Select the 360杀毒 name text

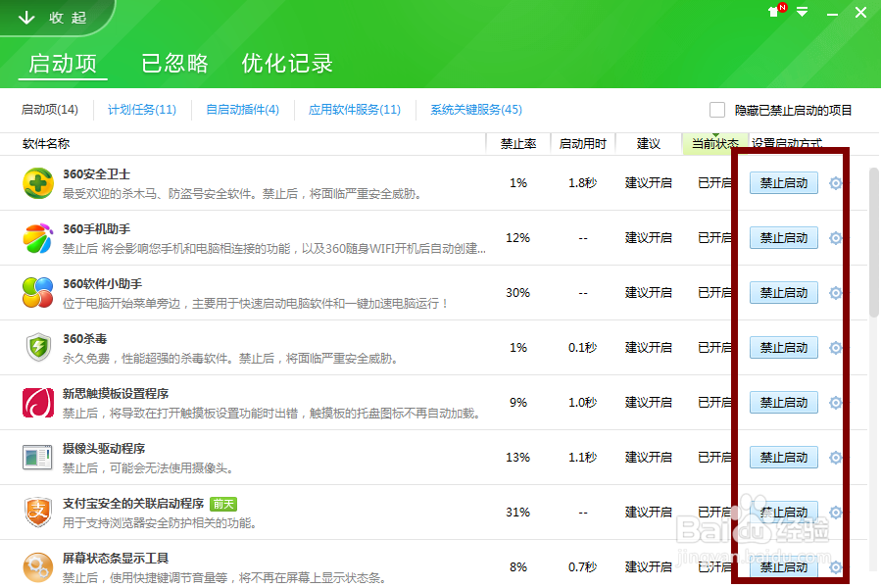[x=84, y=339]
